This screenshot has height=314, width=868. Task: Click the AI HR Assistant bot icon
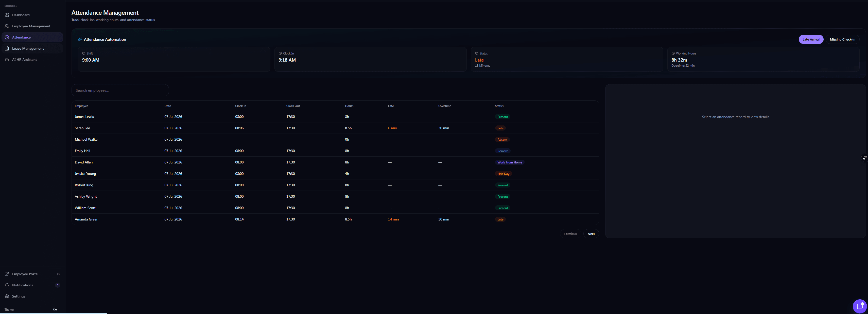coord(7,60)
